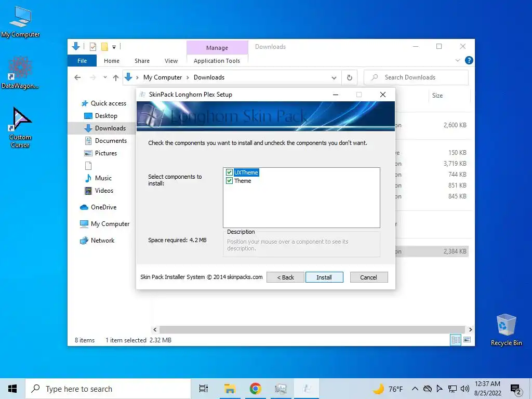Viewport: 532px width, 399px height.
Task: Click the Explorer forward arrow
Action: [x=93, y=78]
